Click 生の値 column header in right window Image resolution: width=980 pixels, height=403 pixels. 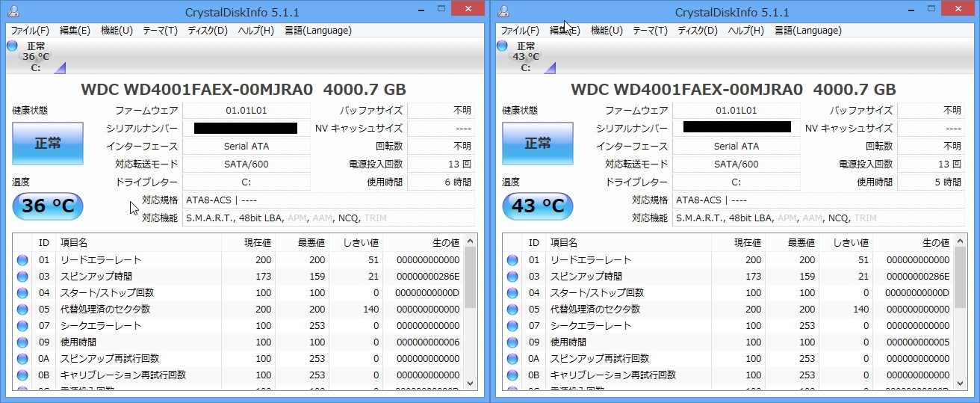click(x=914, y=242)
